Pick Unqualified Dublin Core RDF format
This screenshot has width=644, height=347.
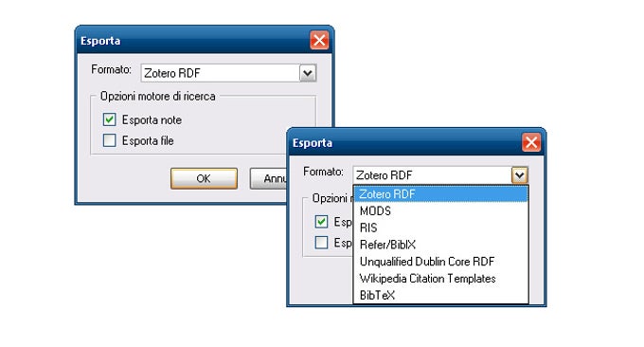pyautogui.click(x=440, y=262)
